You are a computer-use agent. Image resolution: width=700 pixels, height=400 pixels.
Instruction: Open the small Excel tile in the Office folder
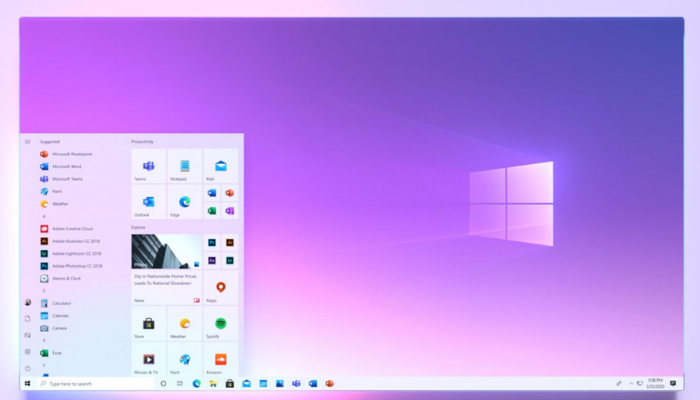click(x=212, y=211)
